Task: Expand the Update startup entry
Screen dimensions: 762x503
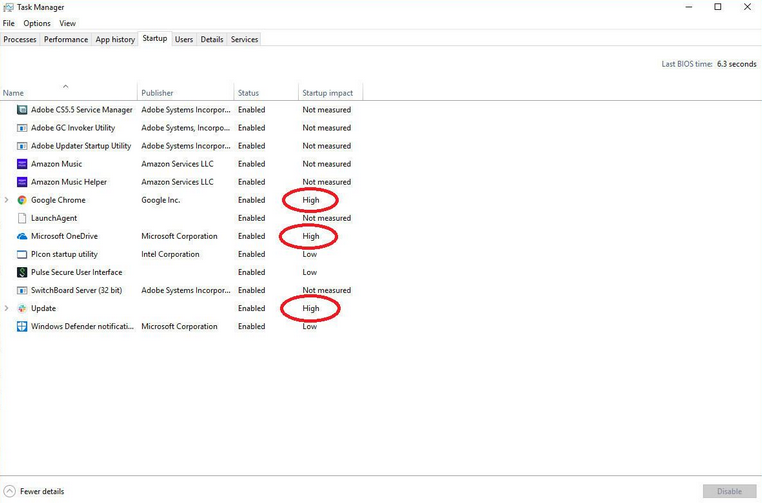Action: pos(6,308)
